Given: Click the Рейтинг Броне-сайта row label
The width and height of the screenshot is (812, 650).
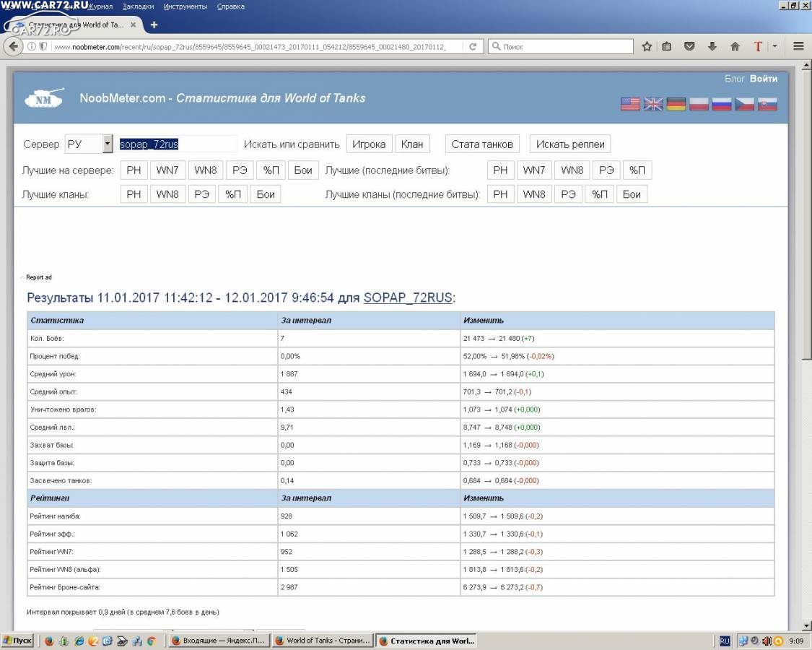Looking at the screenshot, I should [65, 587].
